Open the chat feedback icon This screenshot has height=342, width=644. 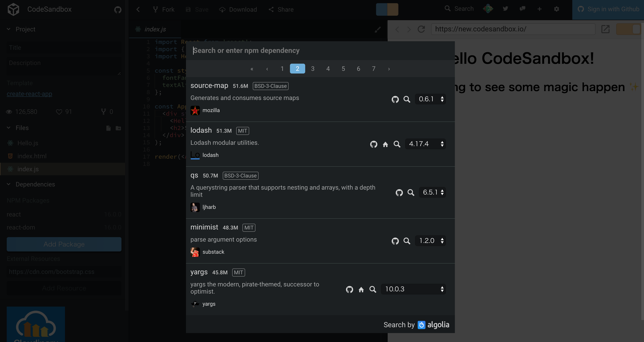tap(522, 9)
